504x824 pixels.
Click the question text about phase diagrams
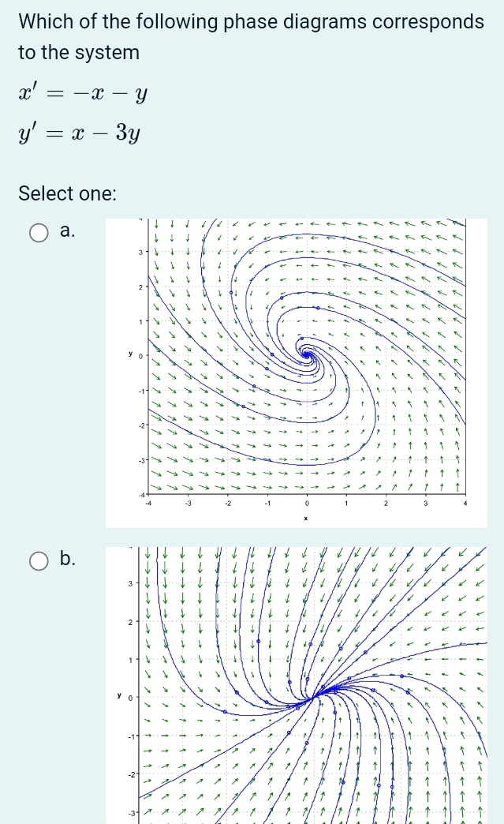click(251, 37)
